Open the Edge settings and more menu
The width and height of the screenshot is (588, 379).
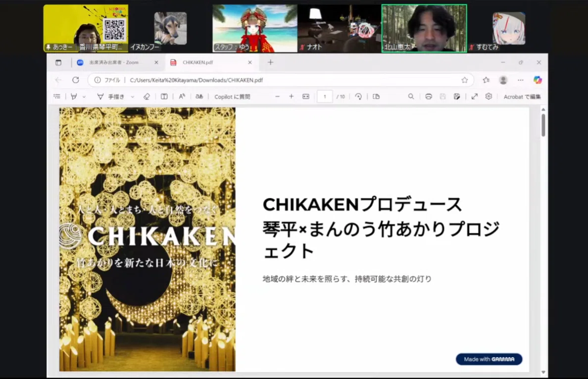(521, 80)
